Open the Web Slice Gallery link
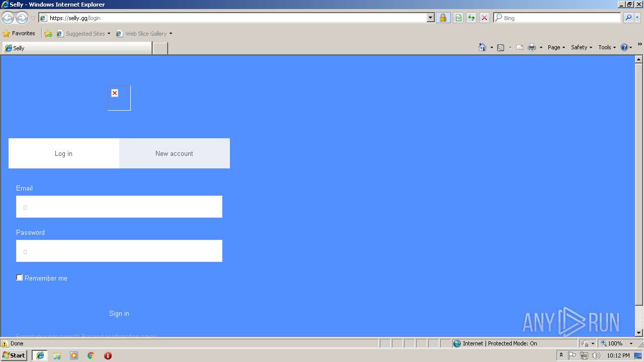Viewport: 644px width, 362px height. tap(144, 34)
